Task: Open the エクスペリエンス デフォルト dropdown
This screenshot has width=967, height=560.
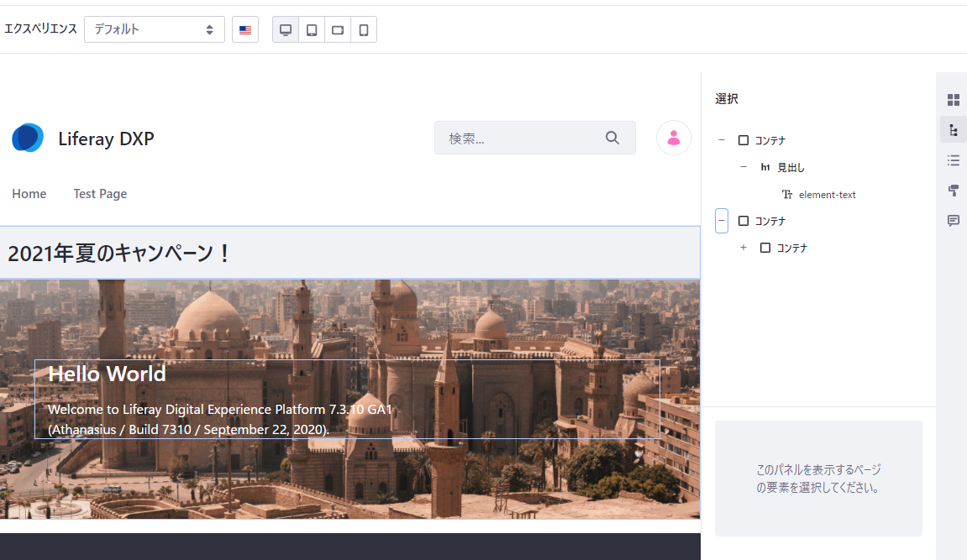Action: click(x=154, y=29)
